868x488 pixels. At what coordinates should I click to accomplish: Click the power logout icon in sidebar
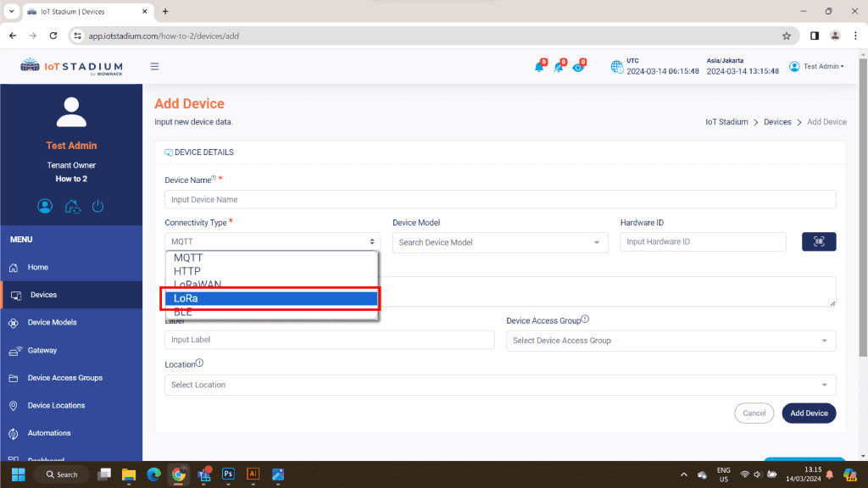tap(97, 206)
